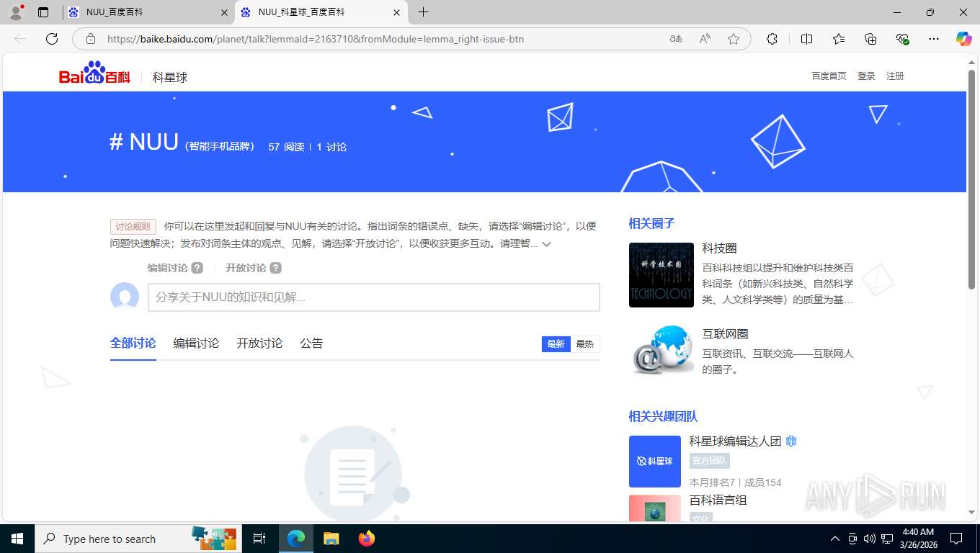Viewport: 980px width, 553px height.
Task: Switch to the 编辑讨论 list tab
Action: (196, 343)
